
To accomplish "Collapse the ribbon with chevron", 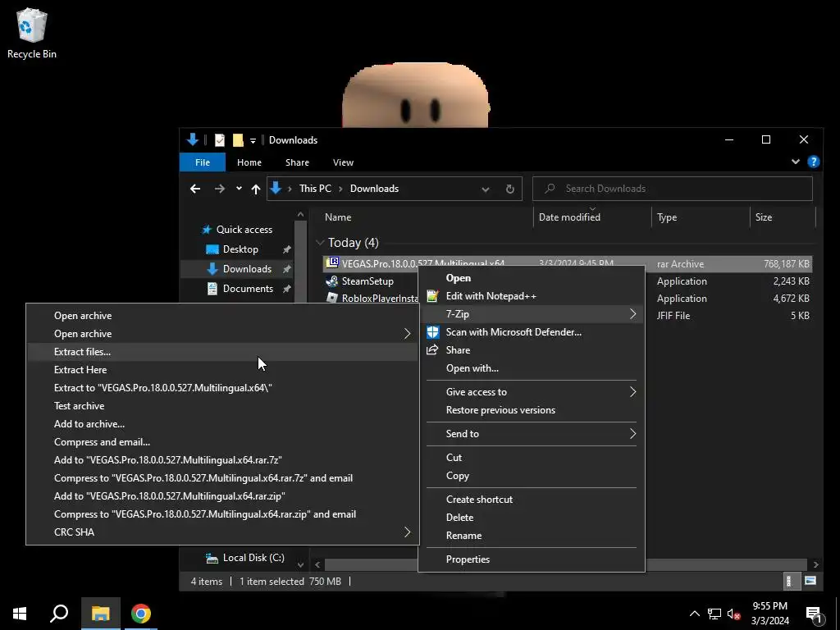I will point(796,162).
